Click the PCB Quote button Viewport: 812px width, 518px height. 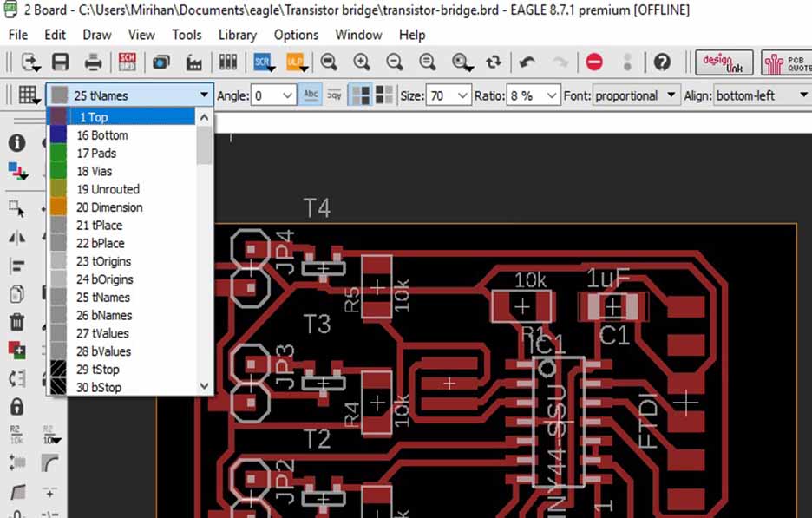point(786,62)
